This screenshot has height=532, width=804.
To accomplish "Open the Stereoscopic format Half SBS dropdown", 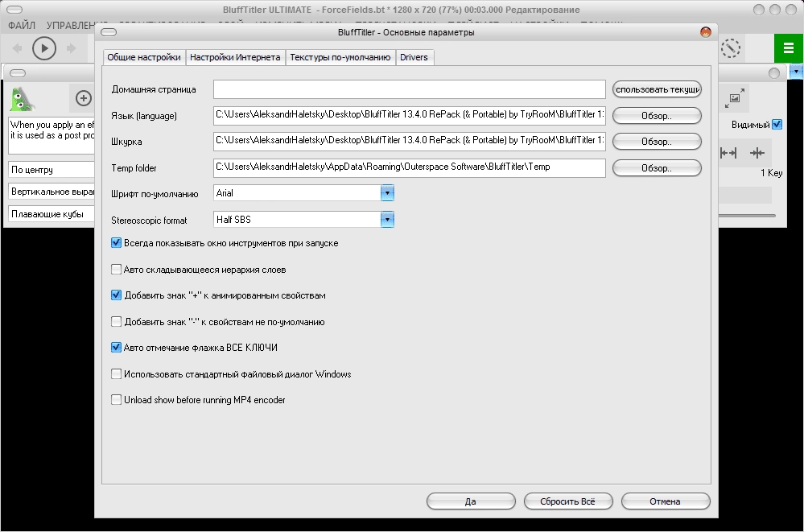I will click(387, 220).
